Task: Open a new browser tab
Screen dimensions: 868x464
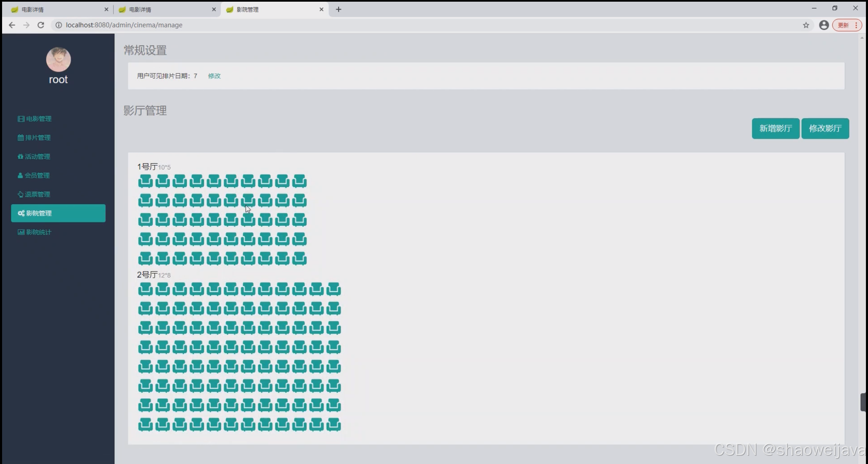Action: (x=339, y=9)
